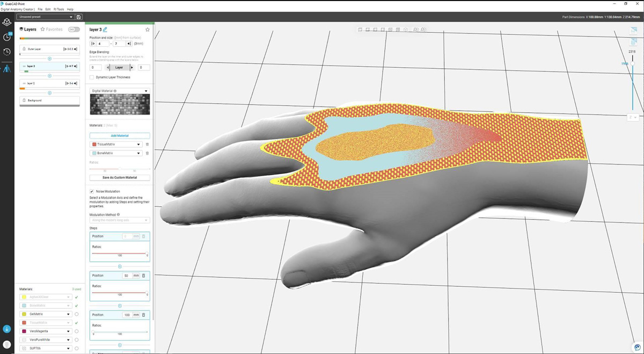Switch to the Favorites tab
644x354 pixels.
coord(52,29)
